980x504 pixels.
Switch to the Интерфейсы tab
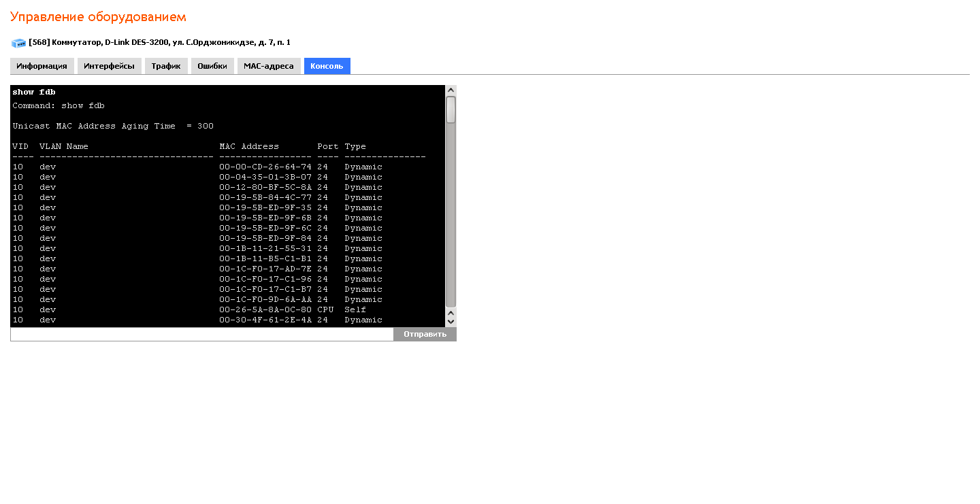tap(109, 66)
